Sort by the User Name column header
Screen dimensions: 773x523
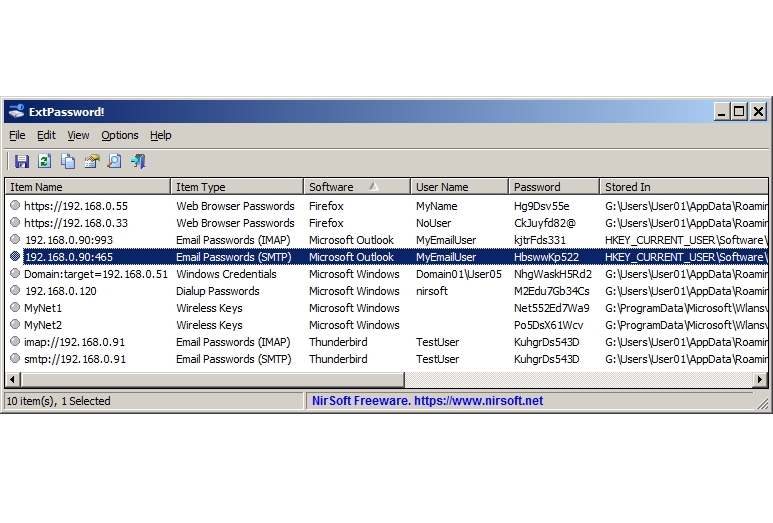point(459,187)
